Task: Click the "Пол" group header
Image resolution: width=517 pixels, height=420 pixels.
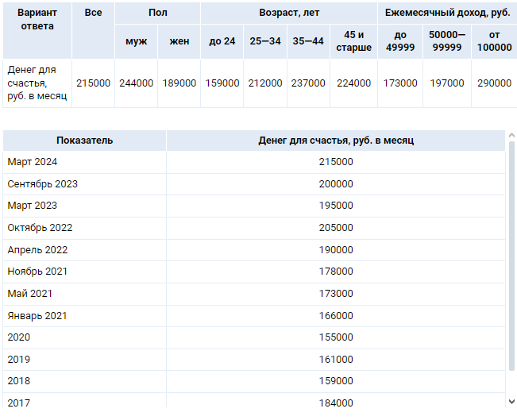Action: coord(157,13)
